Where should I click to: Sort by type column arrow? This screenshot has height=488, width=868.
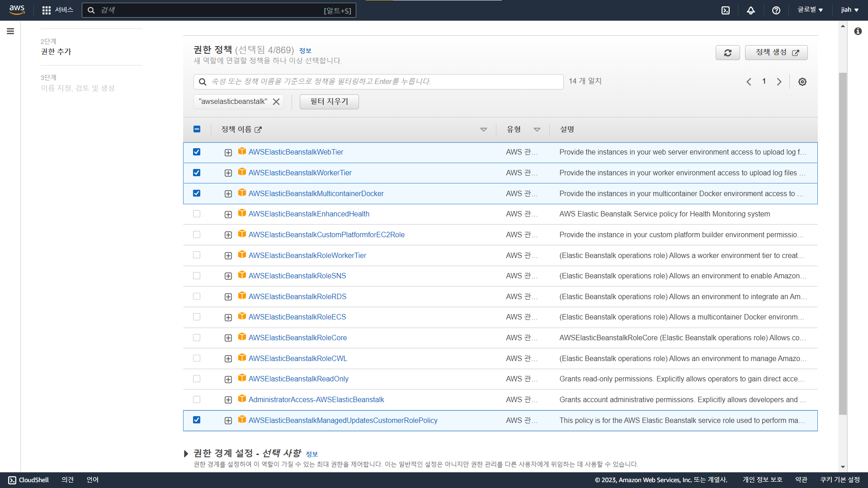537,130
